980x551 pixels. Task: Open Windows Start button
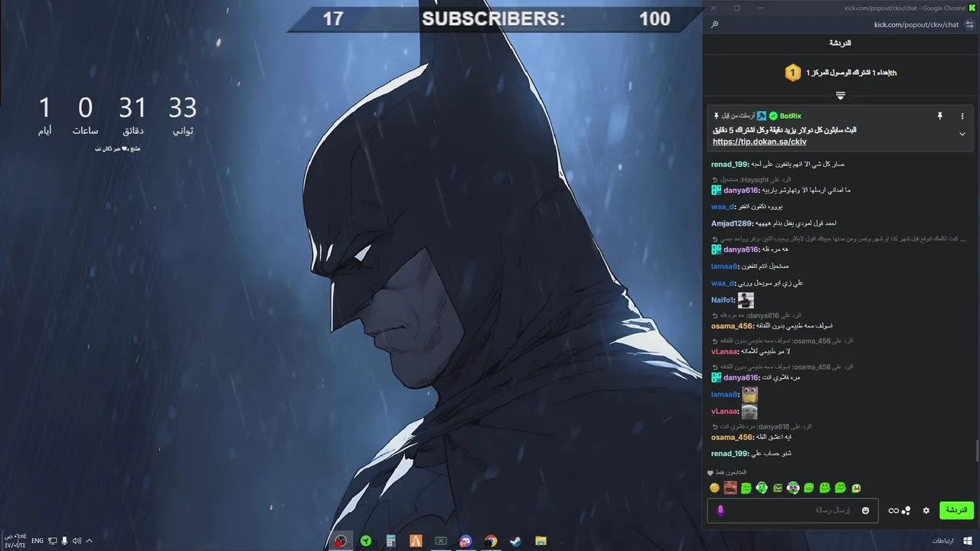(x=968, y=541)
